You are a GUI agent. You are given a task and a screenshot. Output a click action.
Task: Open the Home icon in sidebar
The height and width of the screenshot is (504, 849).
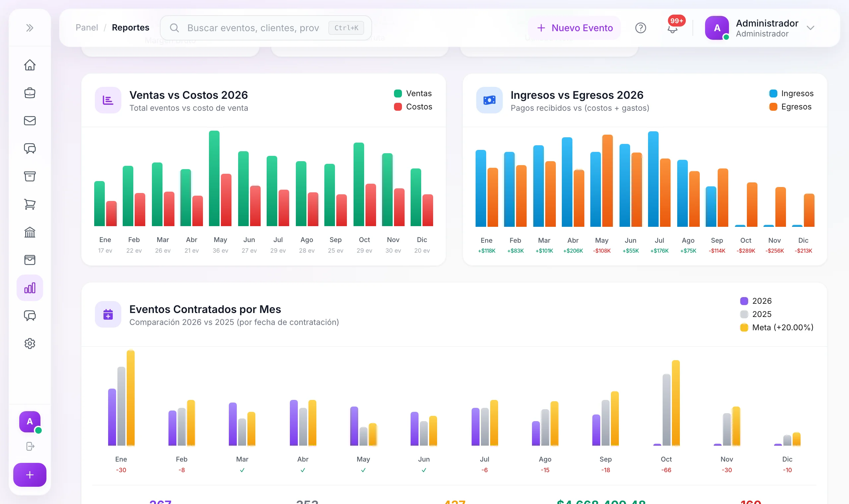click(x=30, y=65)
